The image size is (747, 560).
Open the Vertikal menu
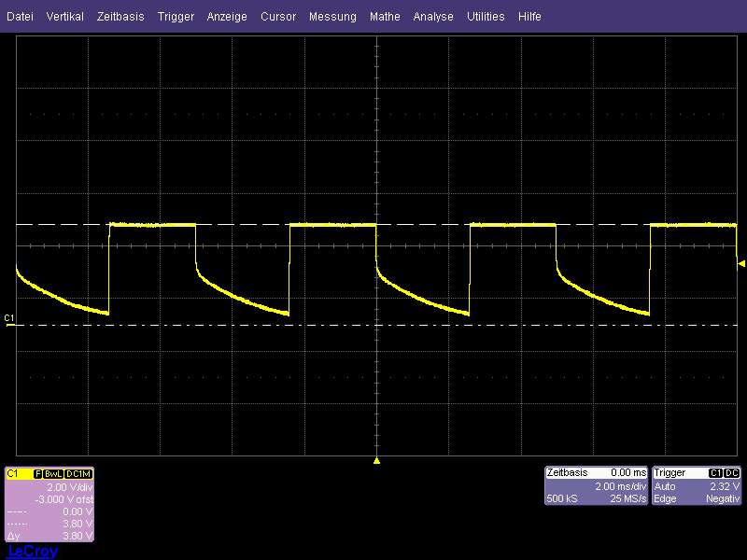[x=64, y=17]
